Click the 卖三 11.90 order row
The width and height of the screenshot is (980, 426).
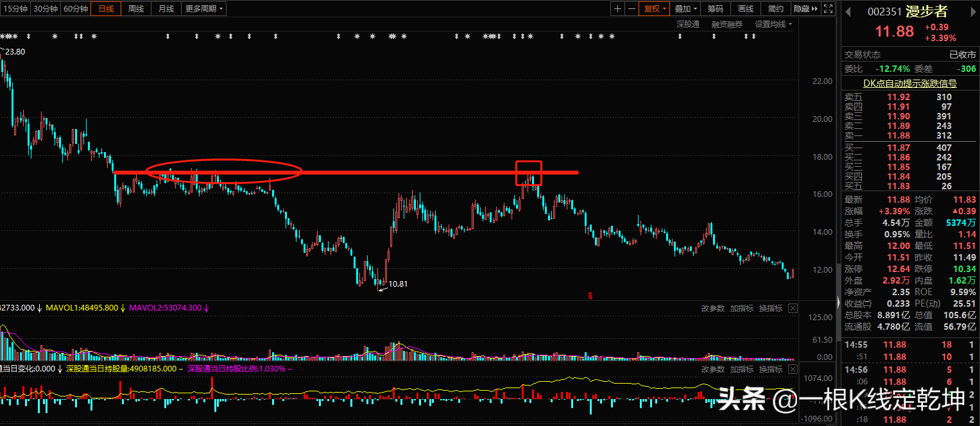tap(909, 116)
